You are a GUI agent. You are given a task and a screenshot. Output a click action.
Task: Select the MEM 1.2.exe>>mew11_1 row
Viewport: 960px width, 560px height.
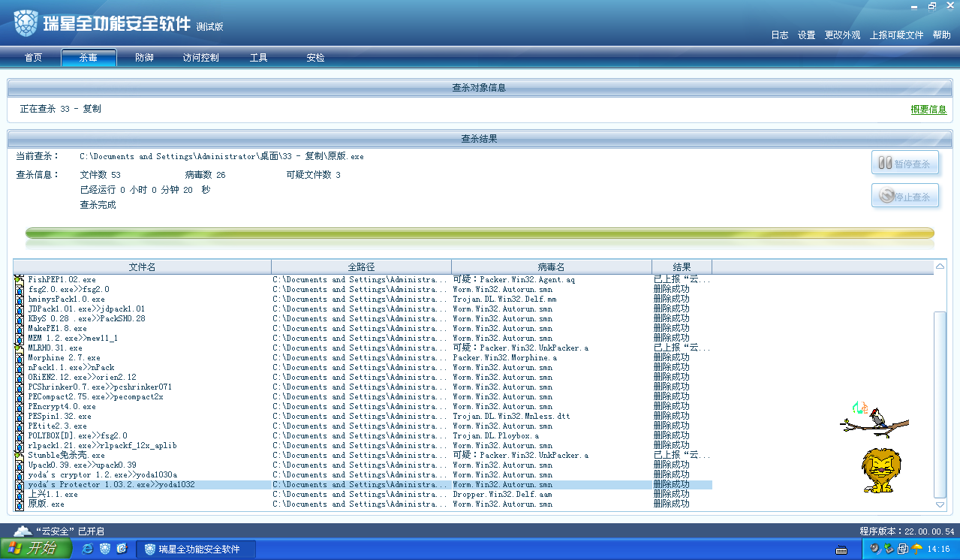[363, 338]
